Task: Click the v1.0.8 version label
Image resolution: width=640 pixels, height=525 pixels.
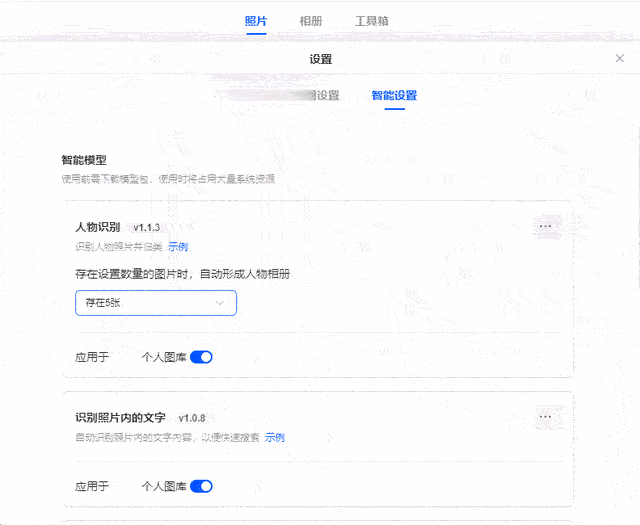Action: (x=192, y=418)
